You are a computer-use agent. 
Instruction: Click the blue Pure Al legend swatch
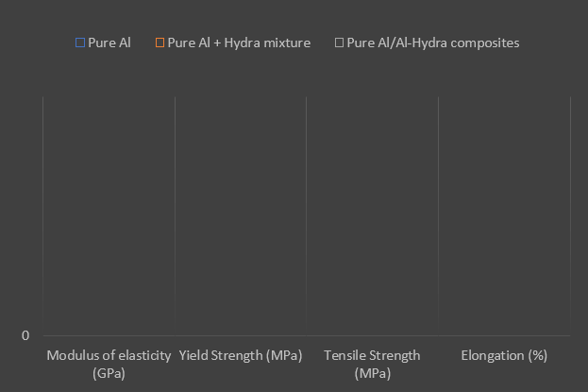click(80, 43)
